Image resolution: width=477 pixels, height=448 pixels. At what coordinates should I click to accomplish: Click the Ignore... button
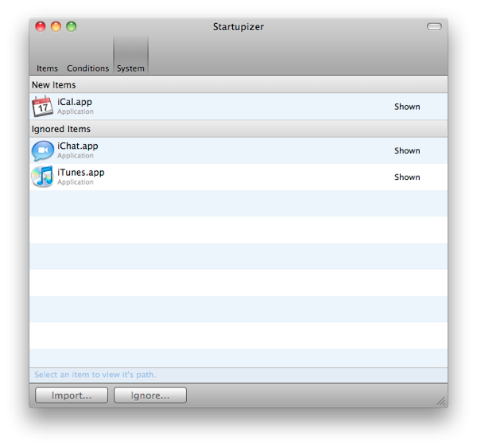(x=150, y=395)
